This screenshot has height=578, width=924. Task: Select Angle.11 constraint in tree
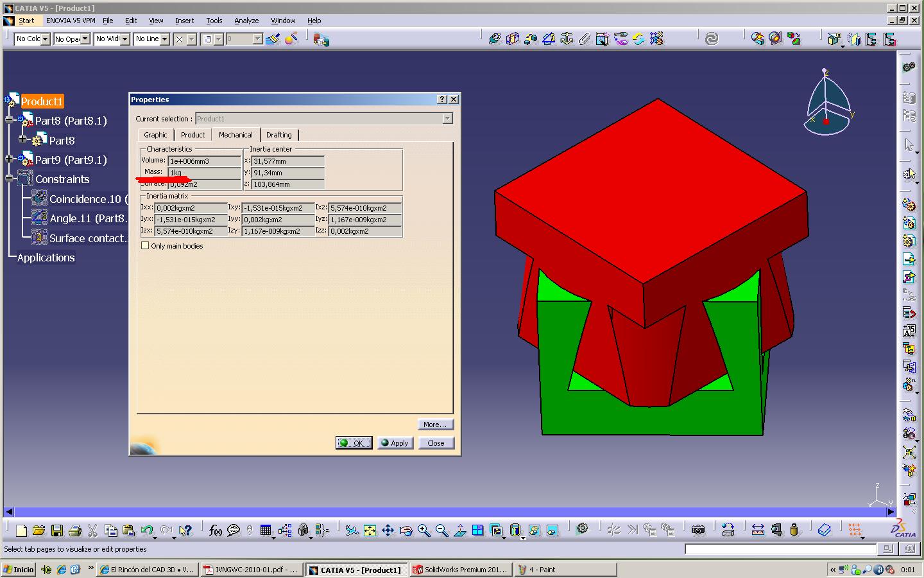tap(81, 218)
